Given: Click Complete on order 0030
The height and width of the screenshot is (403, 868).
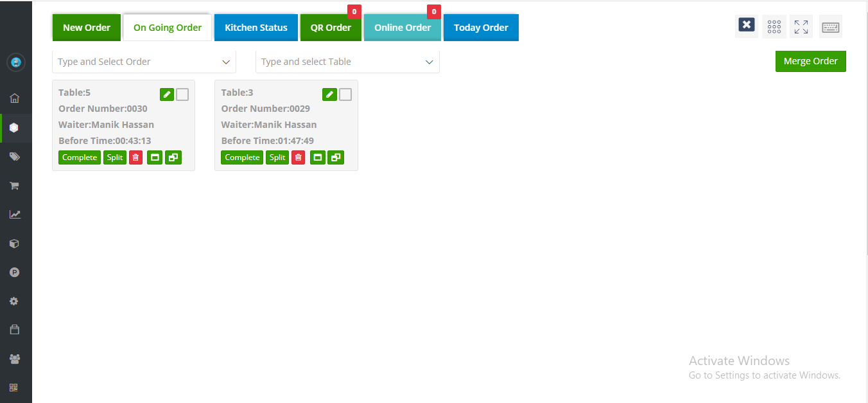Looking at the screenshot, I should 80,157.
